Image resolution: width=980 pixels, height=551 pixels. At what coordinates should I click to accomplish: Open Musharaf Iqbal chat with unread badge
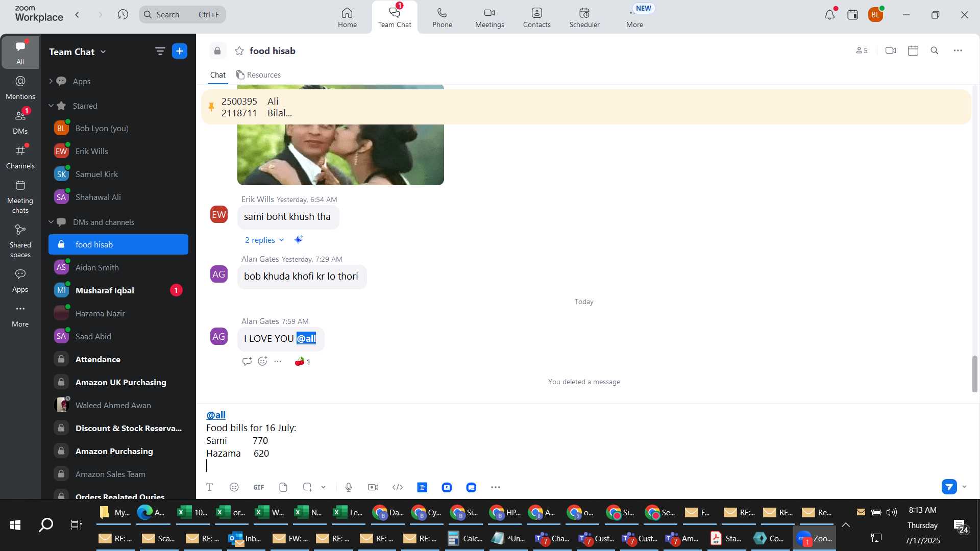tap(118, 290)
